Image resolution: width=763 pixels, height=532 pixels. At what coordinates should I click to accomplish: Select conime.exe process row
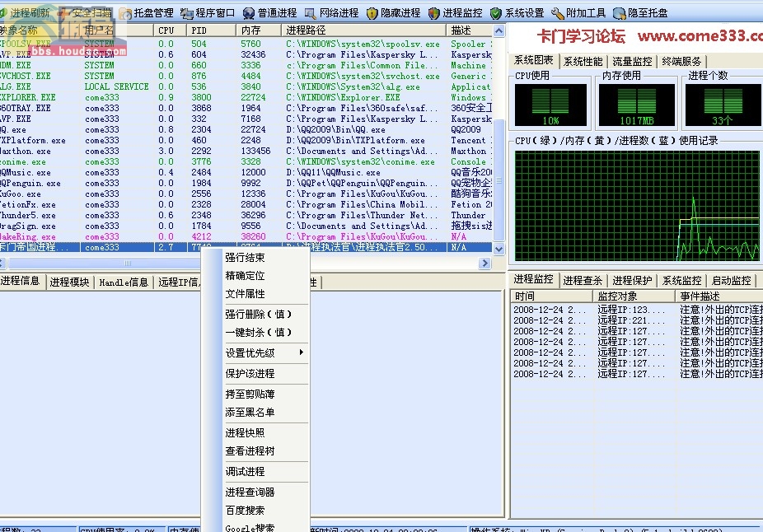(x=246, y=161)
